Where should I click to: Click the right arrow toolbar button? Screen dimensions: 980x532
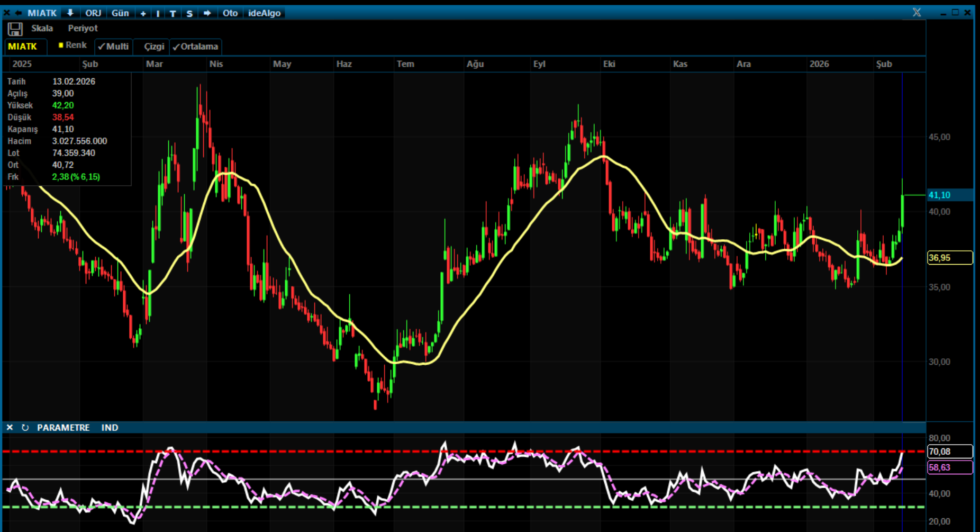click(x=207, y=13)
